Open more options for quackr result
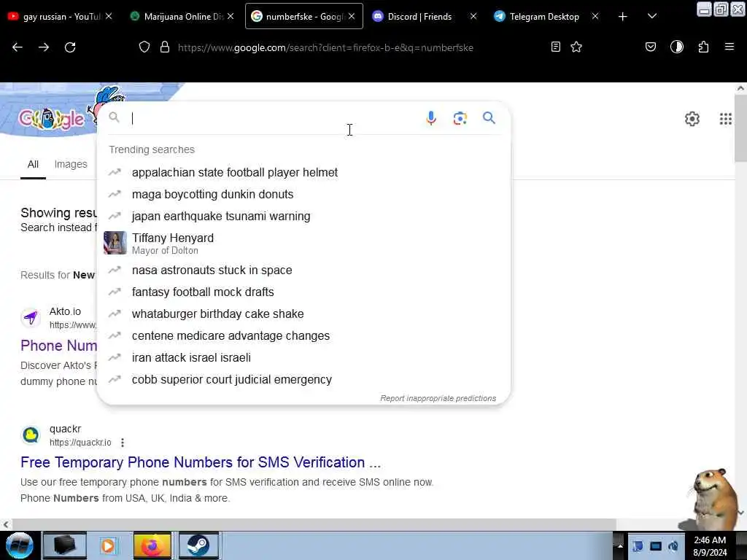The image size is (747, 560). 123,443
